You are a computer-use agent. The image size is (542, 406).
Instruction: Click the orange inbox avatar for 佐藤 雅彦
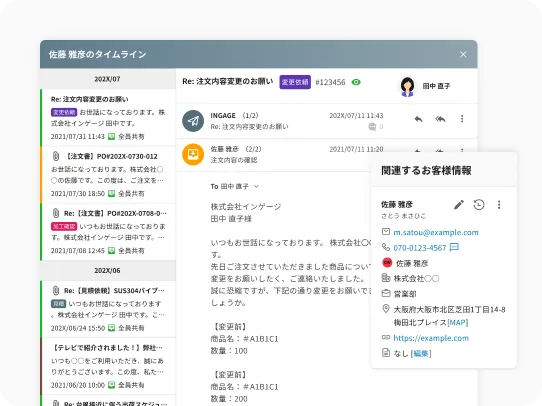pos(193,154)
